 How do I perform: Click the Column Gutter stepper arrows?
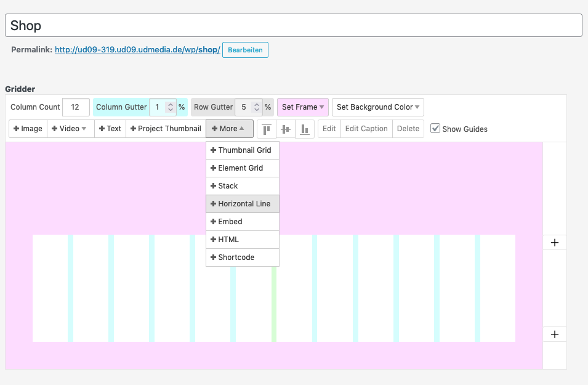(171, 107)
